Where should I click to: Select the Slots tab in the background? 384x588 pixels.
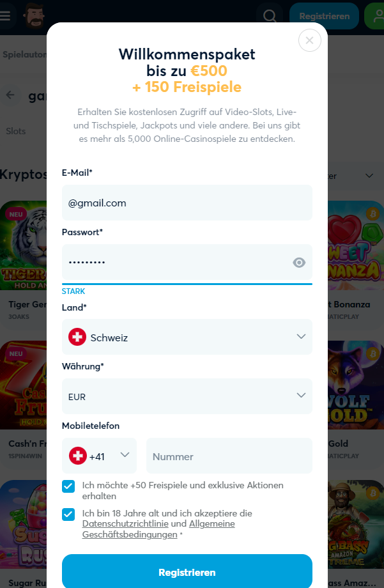point(15,131)
